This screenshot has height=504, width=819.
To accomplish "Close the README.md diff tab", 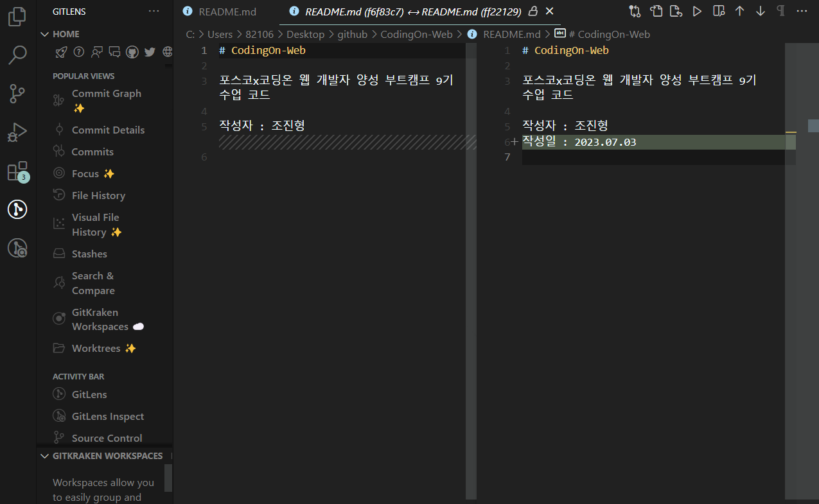I will (549, 12).
